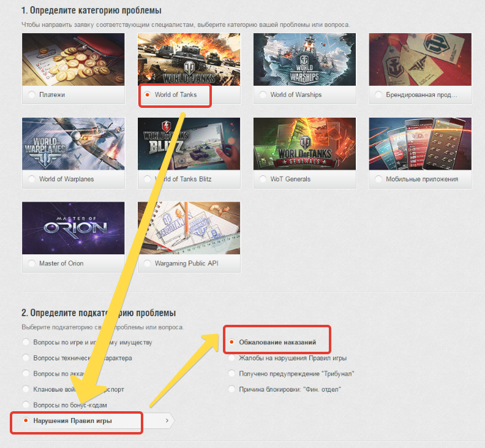485x448 pixels.
Task: Click the World of Warplanes image card
Action: click(x=73, y=143)
